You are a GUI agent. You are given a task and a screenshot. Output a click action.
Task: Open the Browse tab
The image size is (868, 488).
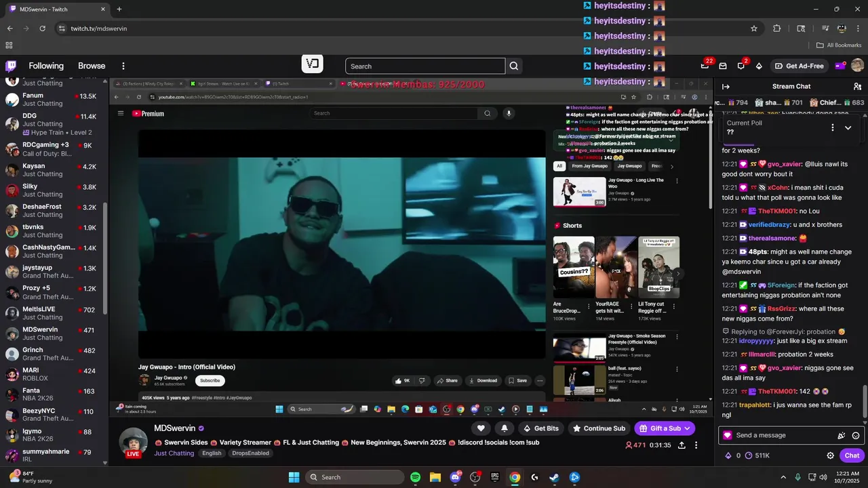(92, 66)
